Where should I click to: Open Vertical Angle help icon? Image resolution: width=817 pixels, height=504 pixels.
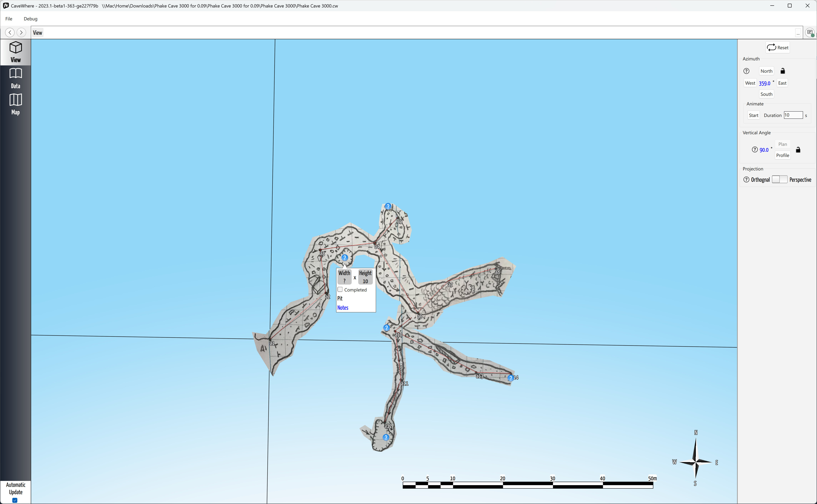point(755,150)
